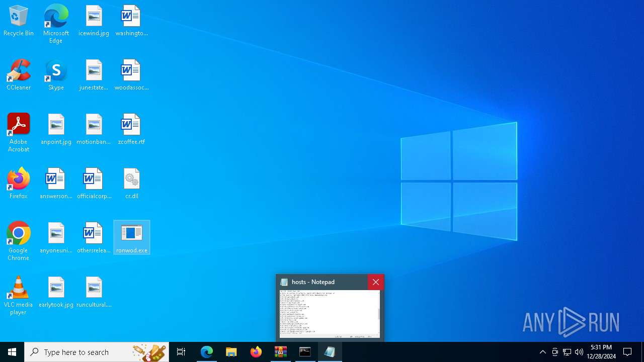Select the anpoint.jpg file icon

click(x=56, y=130)
